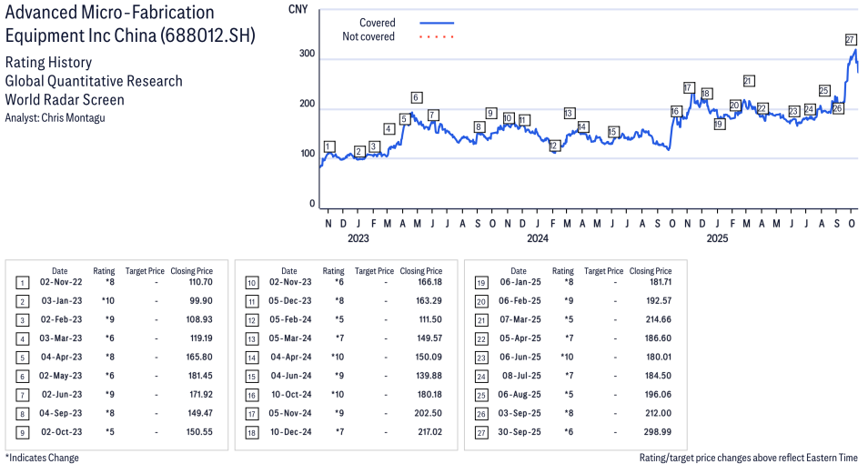The width and height of the screenshot is (868, 464).
Task: Click the Analyst: Chris Montagu text
Action: click(x=55, y=118)
